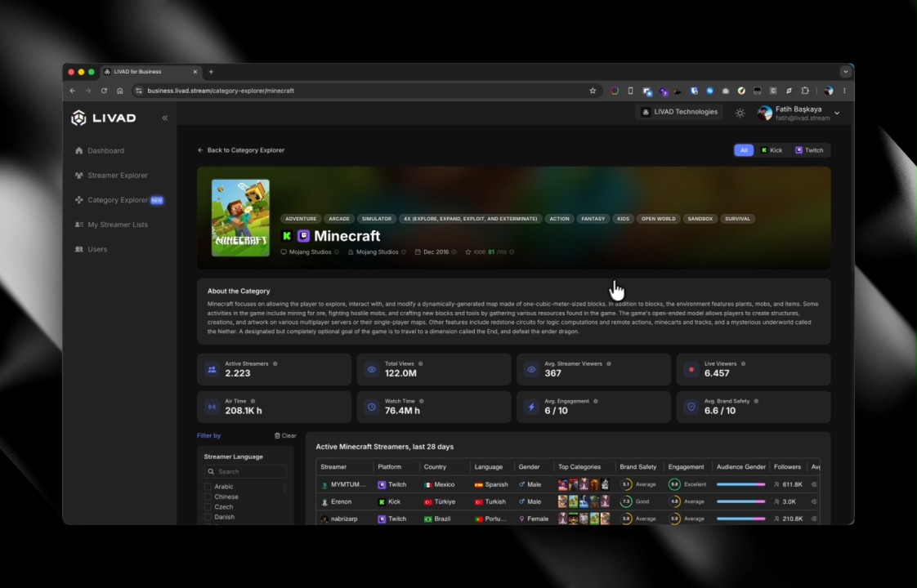This screenshot has height=588, width=917.
Task: Click the Clear filters button
Action: pos(285,435)
